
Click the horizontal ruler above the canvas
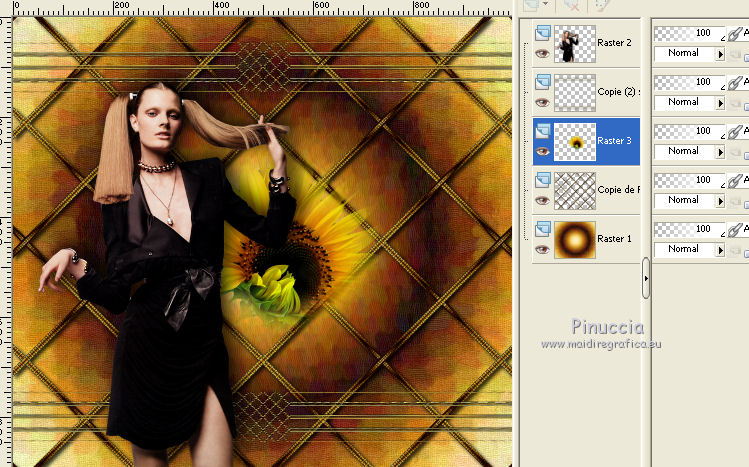pyautogui.click(x=262, y=8)
